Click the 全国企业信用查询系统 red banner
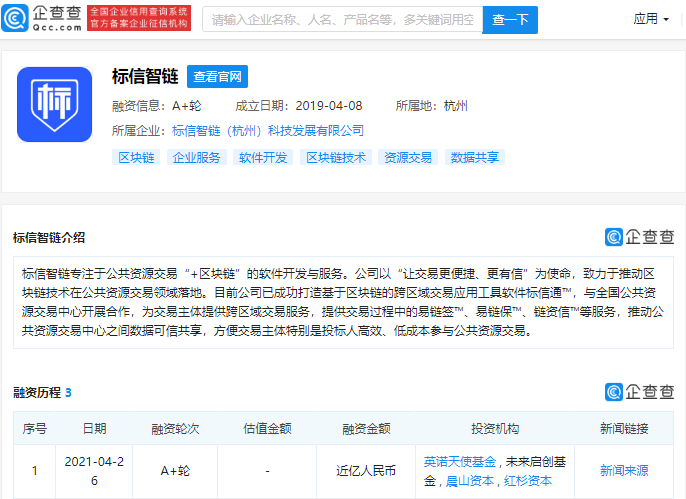Viewport: 686px width, 499px height. point(139,18)
